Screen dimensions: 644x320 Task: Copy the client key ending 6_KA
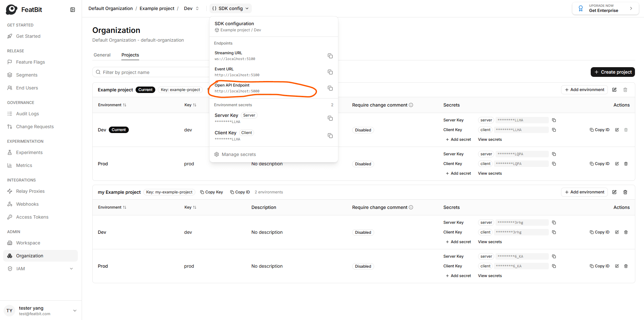(x=554, y=266)
